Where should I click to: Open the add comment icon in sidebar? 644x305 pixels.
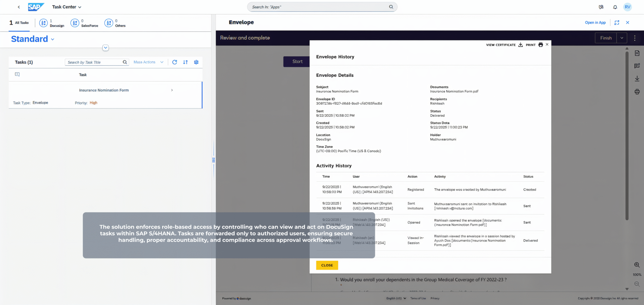coord(637,66)
